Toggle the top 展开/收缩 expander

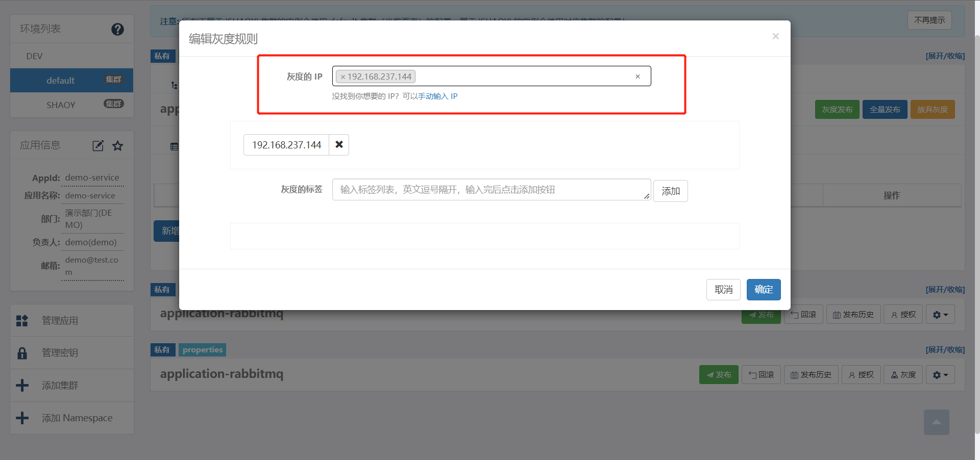pos(945,56)
